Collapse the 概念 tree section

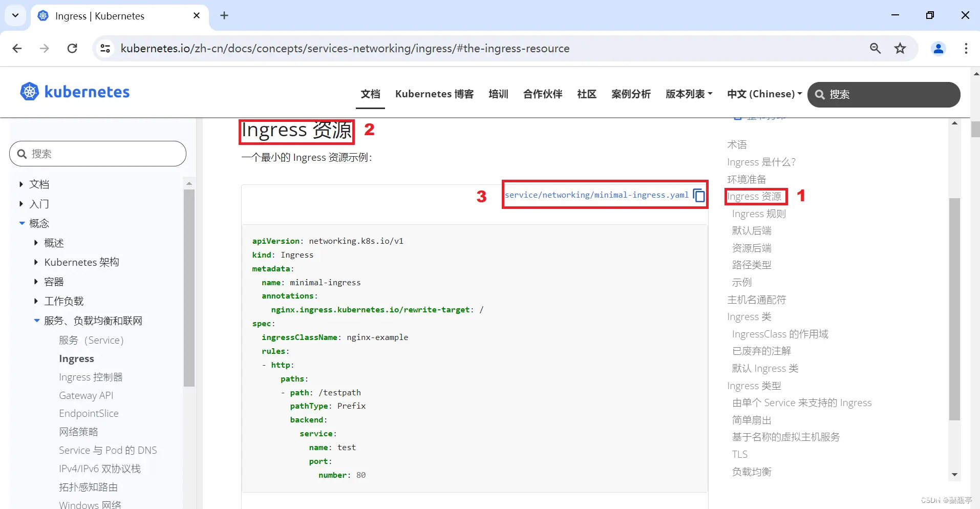tap(22, 223)
